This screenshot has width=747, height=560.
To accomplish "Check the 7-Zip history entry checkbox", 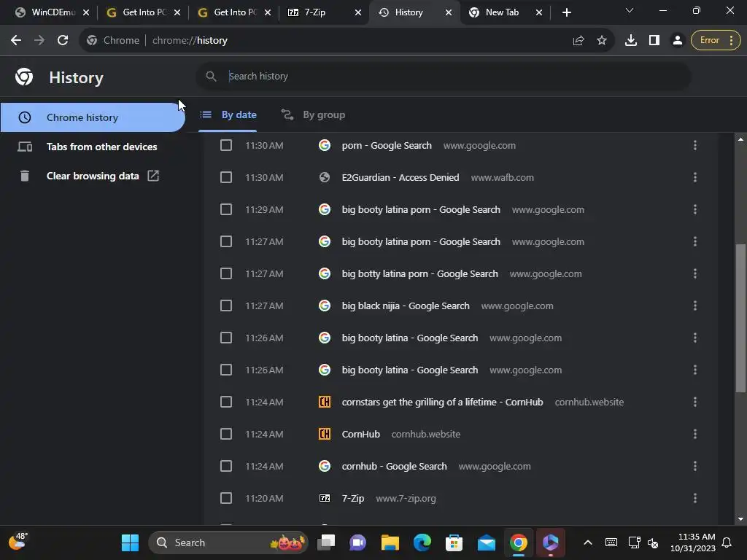I will [226, 498].
